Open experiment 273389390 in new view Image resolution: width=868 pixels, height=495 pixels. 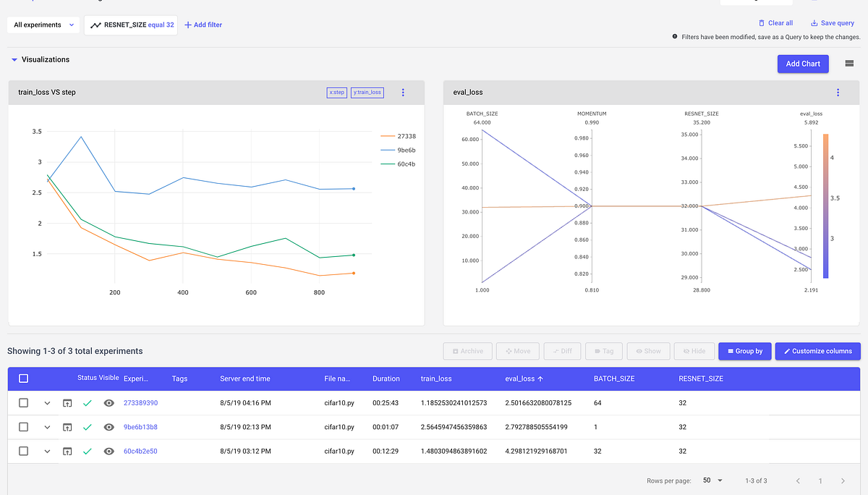coord(67,402)
